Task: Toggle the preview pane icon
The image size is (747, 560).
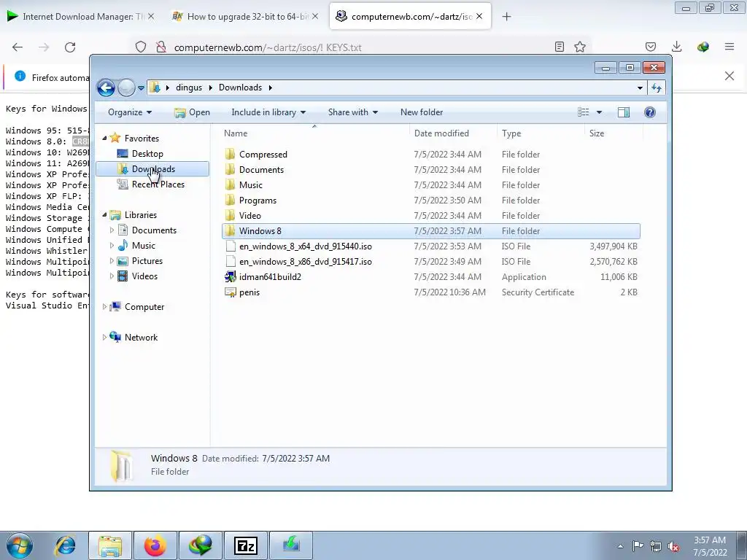Action: (624, 112)
